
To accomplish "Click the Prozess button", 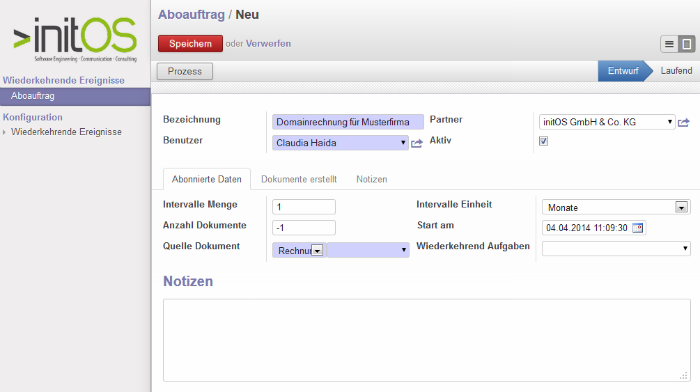I will 184,71.
